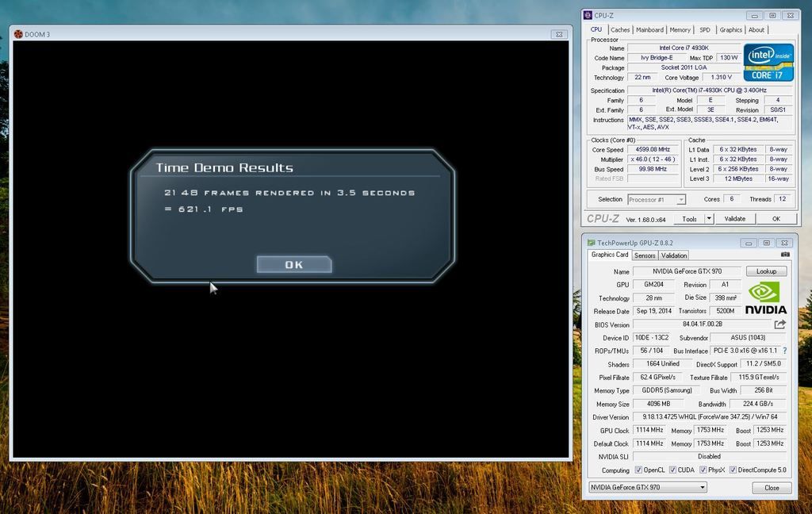
Task: Click the Release Date value Sep 19, 2014
Action: pyautogui.click(x=653, y=311)
